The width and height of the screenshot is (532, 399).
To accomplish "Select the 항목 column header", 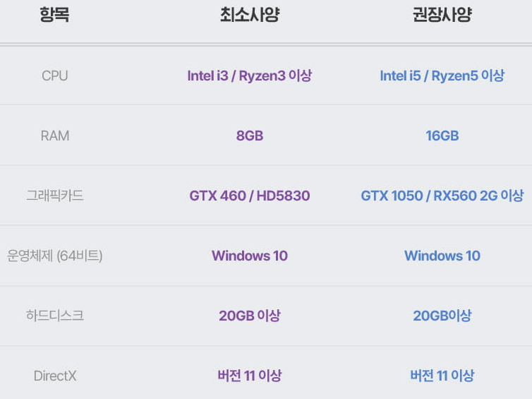I will click(x=54, y=15).
